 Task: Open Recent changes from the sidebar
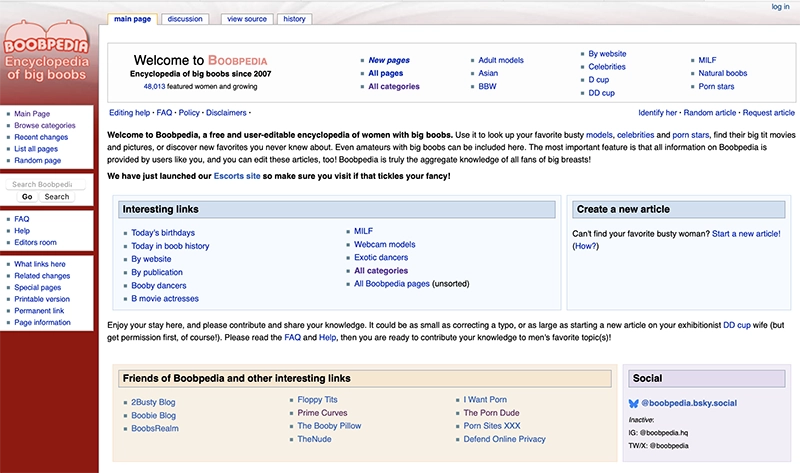click(x=41, y=137)
